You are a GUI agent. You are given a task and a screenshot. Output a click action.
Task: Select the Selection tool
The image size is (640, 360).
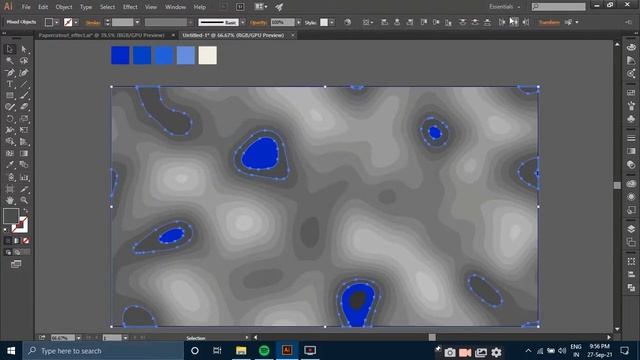click(x=10, y=49)
